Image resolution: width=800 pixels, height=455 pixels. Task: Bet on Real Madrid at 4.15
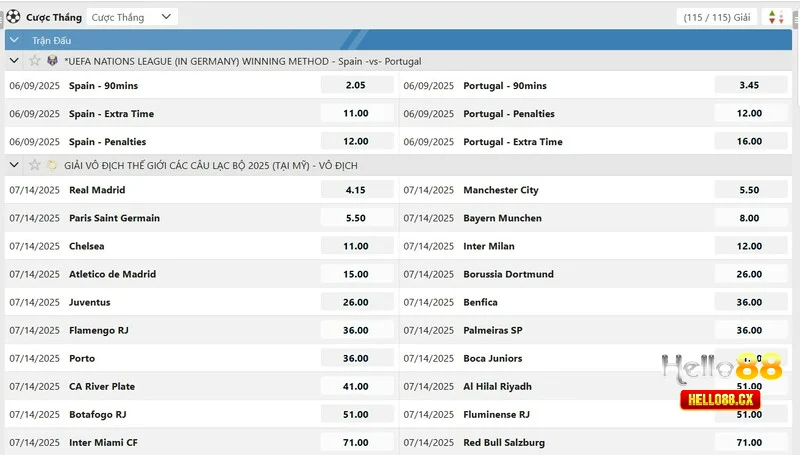coord(356,190)
